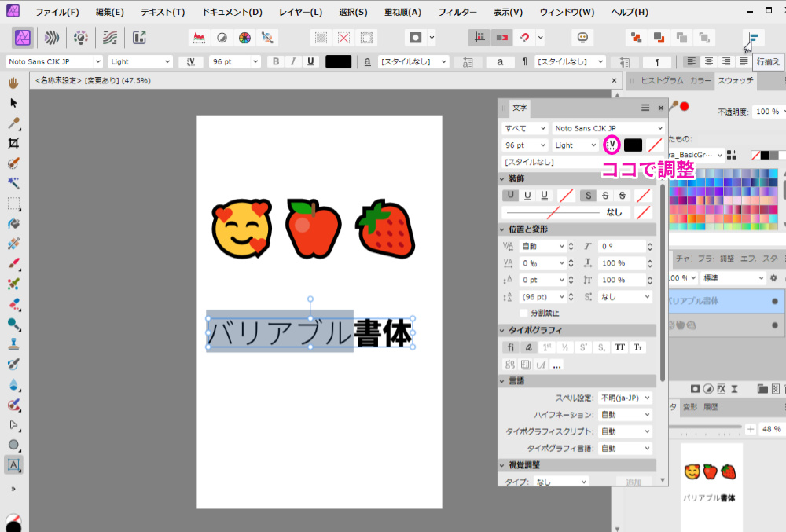Switch to the Liquify Persona icon

tap(52, 37)
